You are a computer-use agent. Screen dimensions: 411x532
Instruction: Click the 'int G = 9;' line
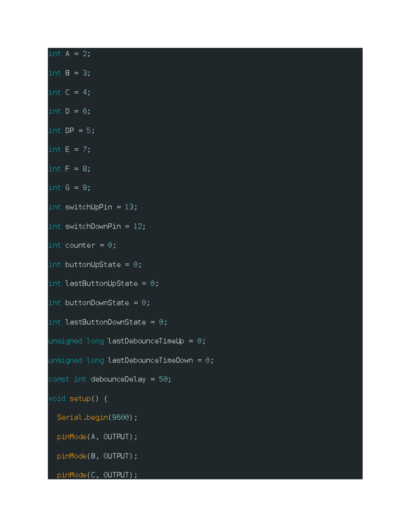coord(69,188)
